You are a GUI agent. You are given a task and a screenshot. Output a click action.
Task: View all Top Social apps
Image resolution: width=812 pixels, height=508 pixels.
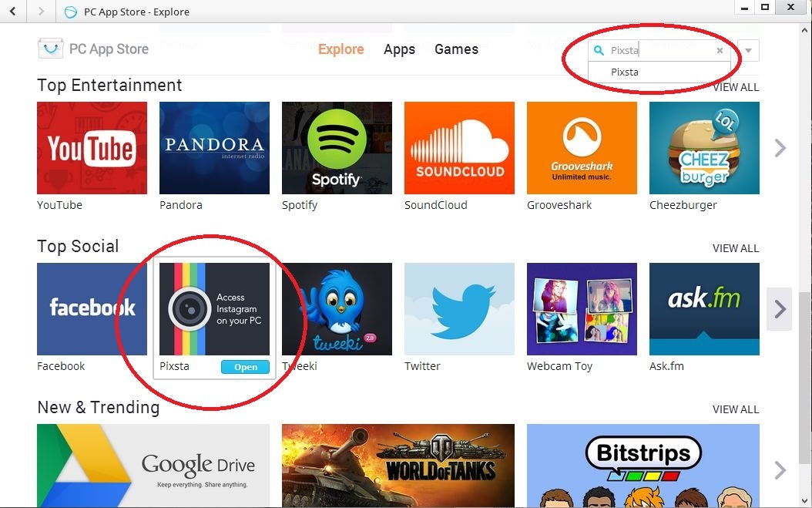click(x=736, y=248)
